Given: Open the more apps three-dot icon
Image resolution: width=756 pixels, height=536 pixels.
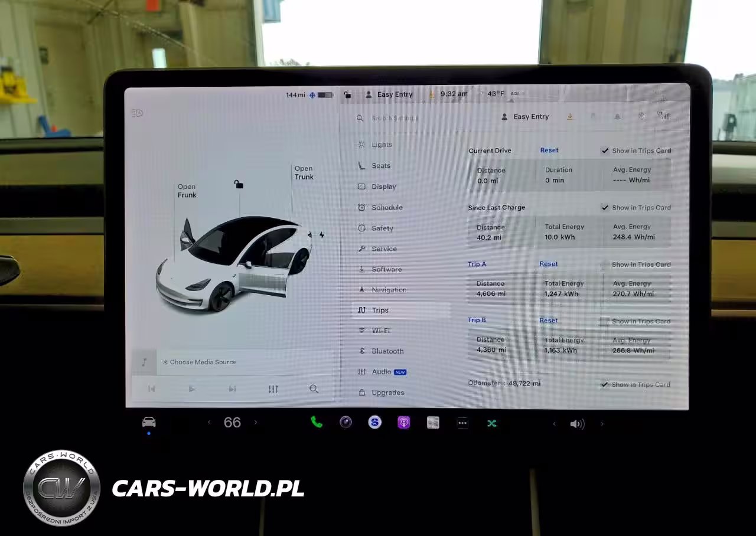Looking at the screenshot, I should click(x=462, y=423).
